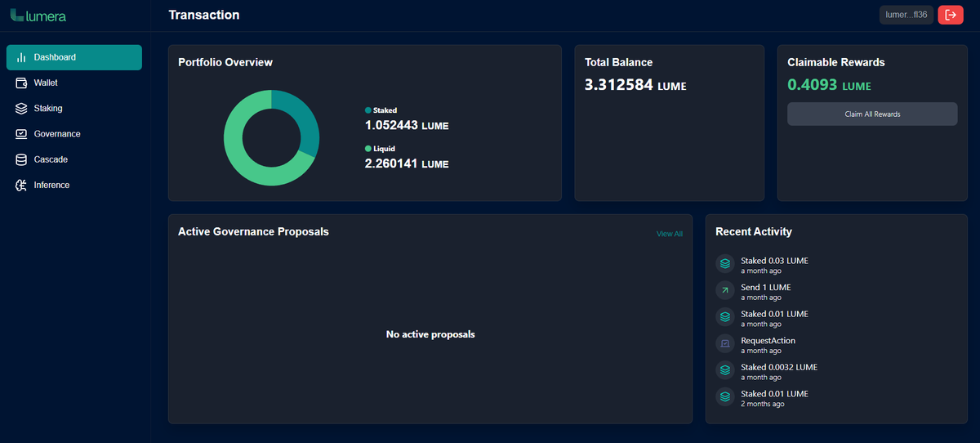The height and width of the screenshot is (443, 980).
Task: Switch to the Inference page
Action: point(74,186)
